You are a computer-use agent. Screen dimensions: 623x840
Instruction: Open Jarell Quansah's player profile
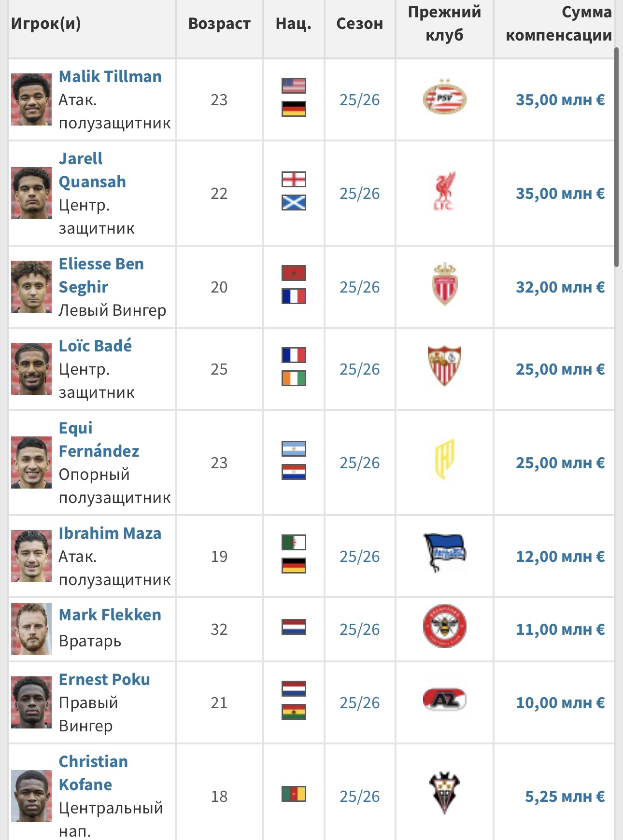tap(92, 170)
